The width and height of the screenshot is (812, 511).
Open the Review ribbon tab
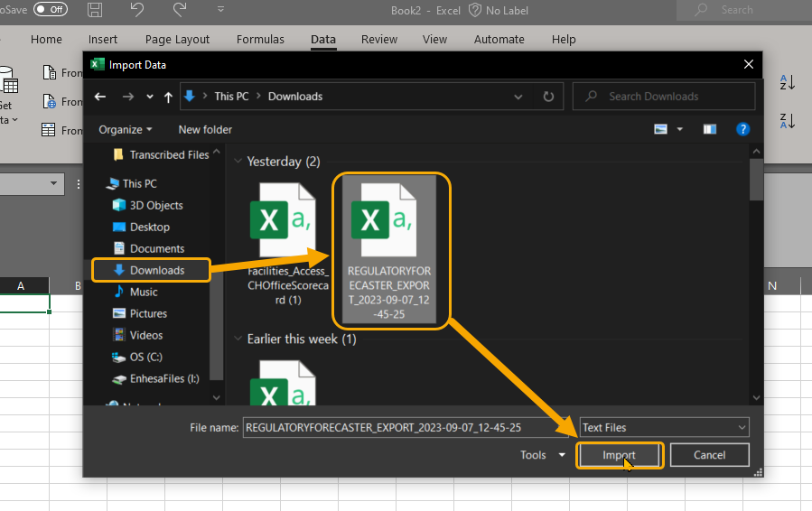[x=379, y=40]
